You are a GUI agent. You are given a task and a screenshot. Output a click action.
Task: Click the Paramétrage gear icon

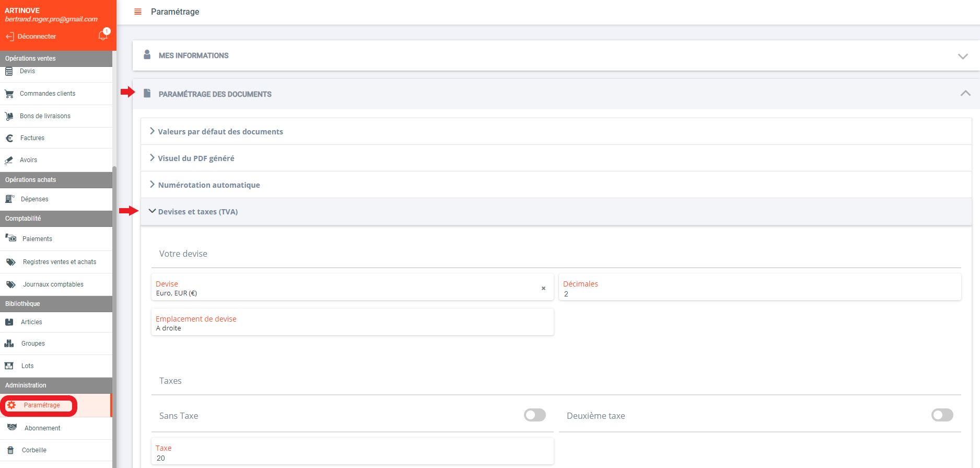coord(11,405)
